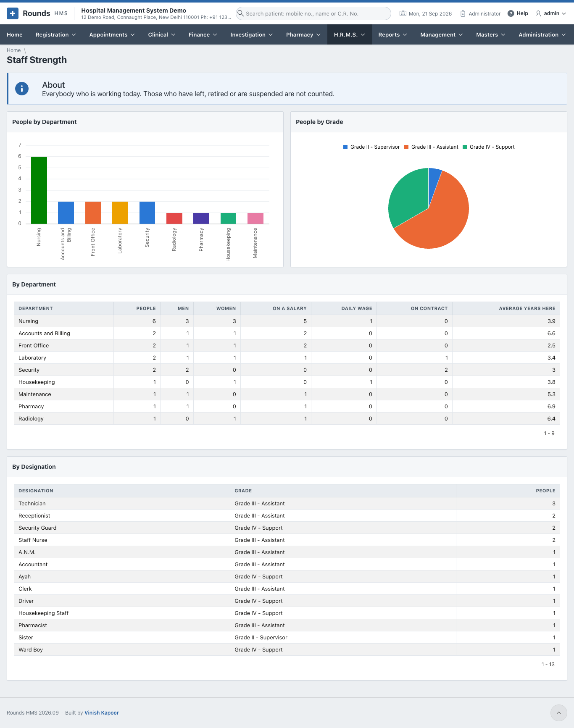This screenshot has height=728, width=574.
Task: Click the date Mon, 21 Sep 2026
Action: pyautogui.click(x=430, y=14)
